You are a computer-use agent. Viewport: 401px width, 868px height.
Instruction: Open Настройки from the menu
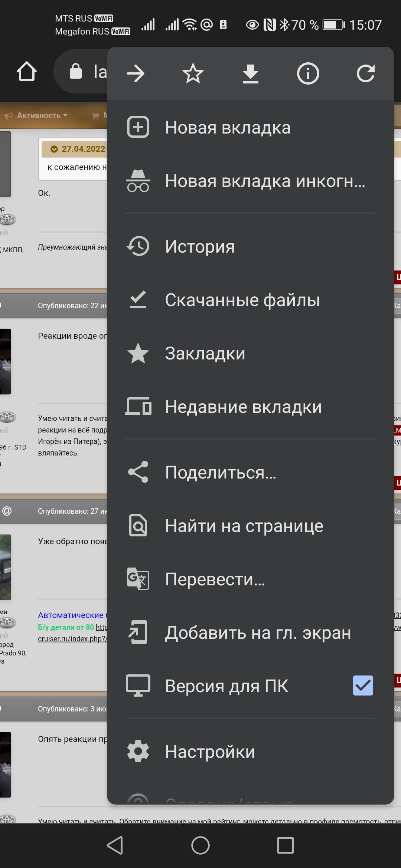pyautogui.click(x=251, y=752)
